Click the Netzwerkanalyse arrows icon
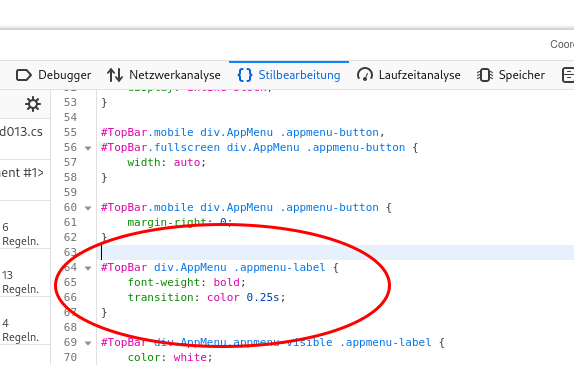Screen dimensions: 574x365 115,75
